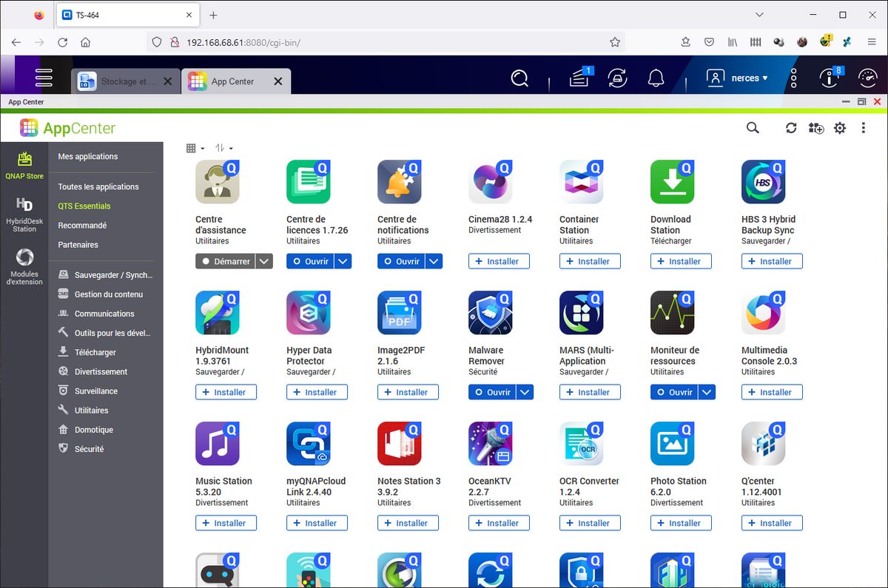888x588 pixels.
Task: Click the Multimedia Console app icon
Action: [x=764, y=313]
